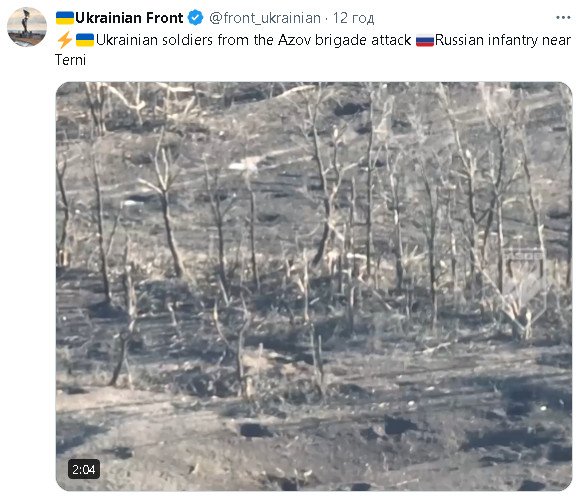Image resolution: width=578 pixels, height=496 pixels.
Task: Open the Ukrainian Front display name link
Action: tap(129, 18)
